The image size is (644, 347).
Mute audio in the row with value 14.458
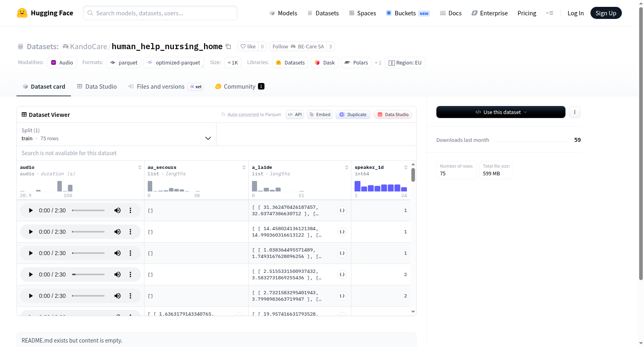tap(118, 232)
